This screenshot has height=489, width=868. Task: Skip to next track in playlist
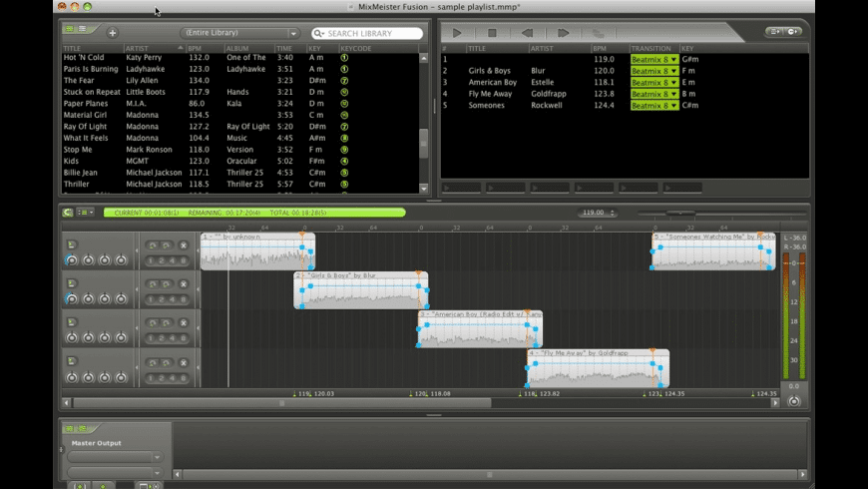(x=563, y=33)
